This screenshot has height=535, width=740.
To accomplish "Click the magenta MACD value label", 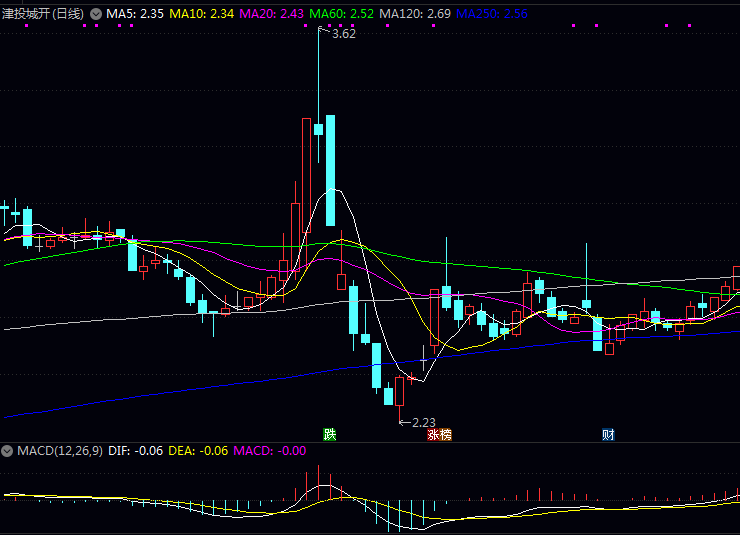I will 269,451.
